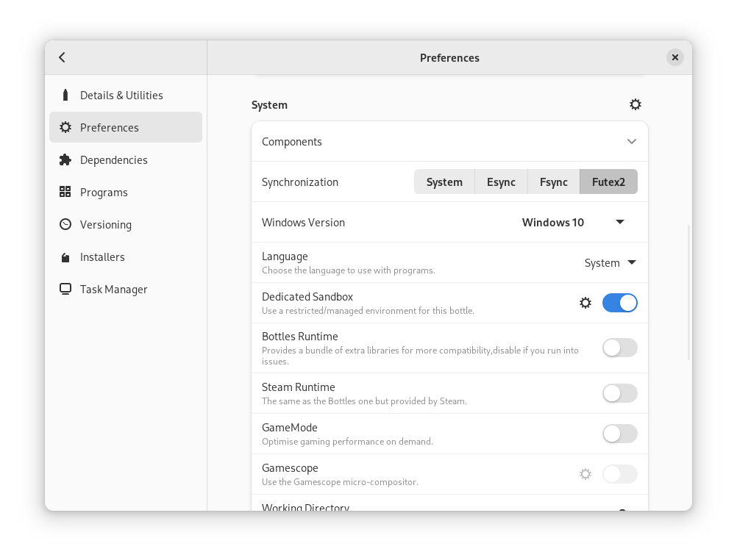Click the Versioning clock icon

[65, 224]
